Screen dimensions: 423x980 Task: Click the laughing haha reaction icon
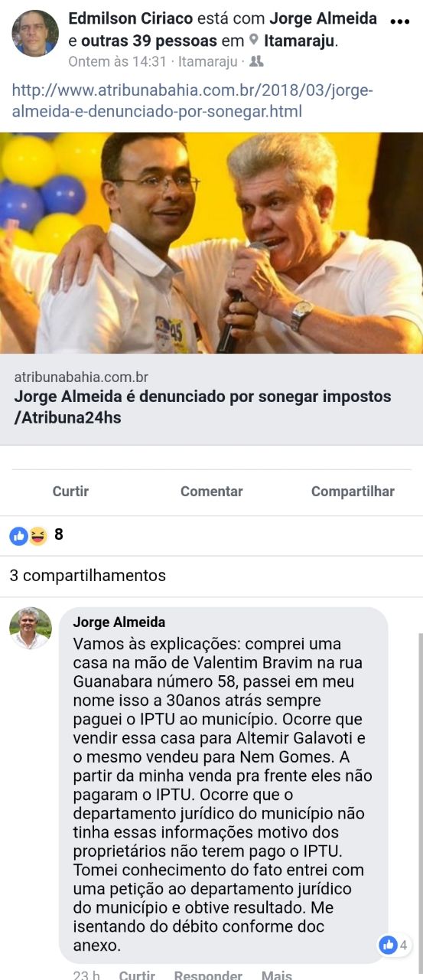click(37, 536)
